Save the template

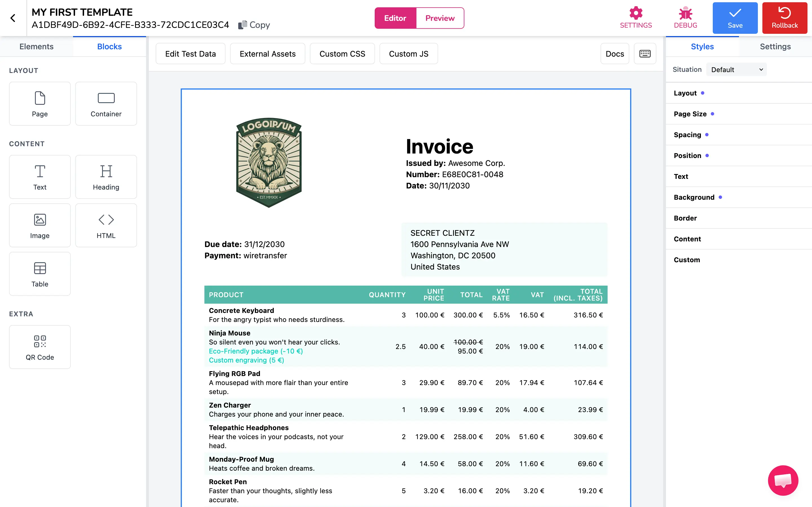click(x=735, y=18)
